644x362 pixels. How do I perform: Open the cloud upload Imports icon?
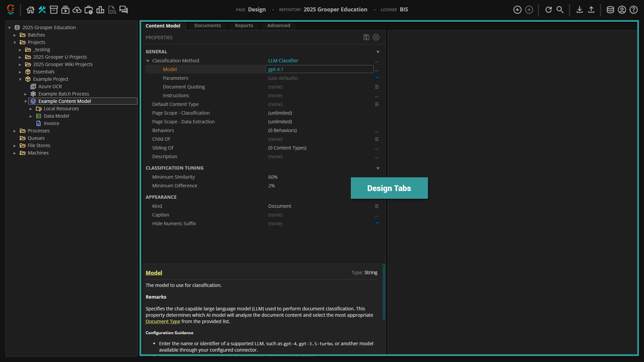[77, 10]
